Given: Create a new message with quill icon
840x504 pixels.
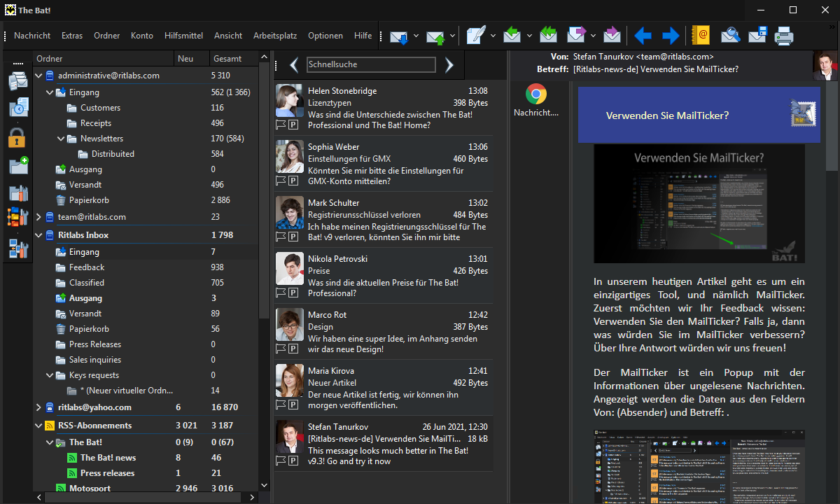Looking at the screenshot, I should [x=476, y=36].
